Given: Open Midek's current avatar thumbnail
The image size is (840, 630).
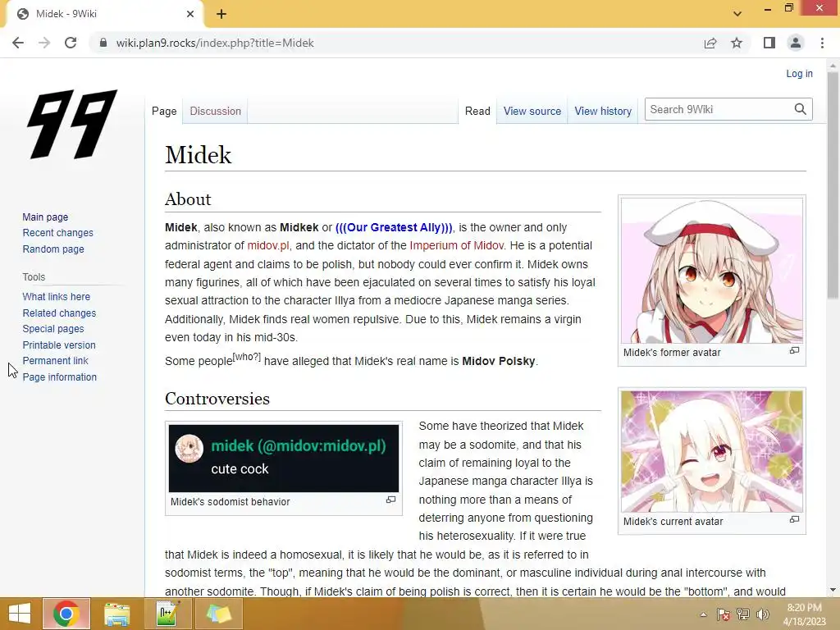Looking at the screenshot, I should [712, 451].
